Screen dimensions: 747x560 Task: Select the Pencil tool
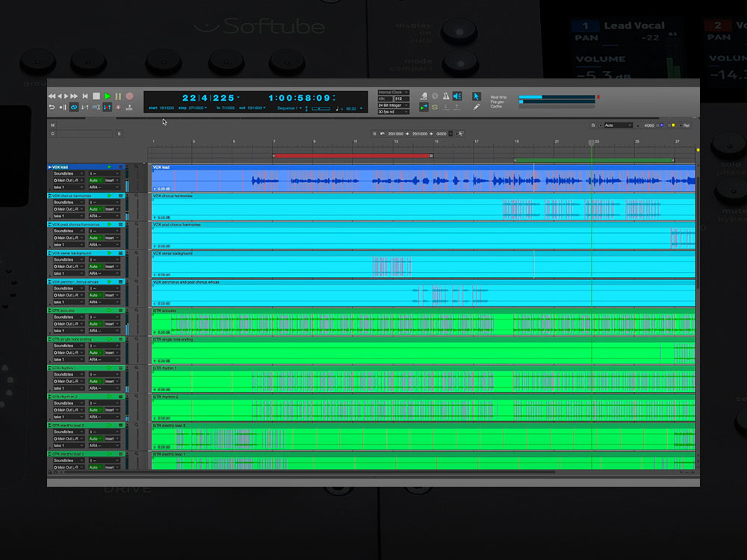(477, 108)
